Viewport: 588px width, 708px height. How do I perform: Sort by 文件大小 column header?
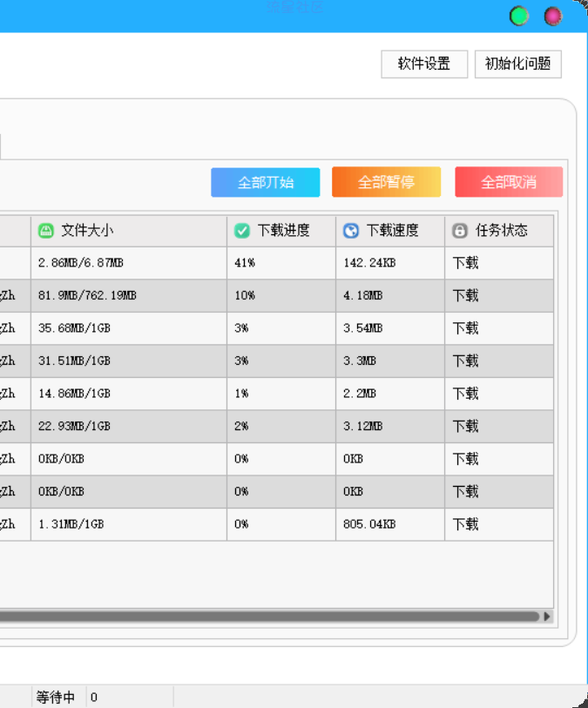[x=129, y=231]
